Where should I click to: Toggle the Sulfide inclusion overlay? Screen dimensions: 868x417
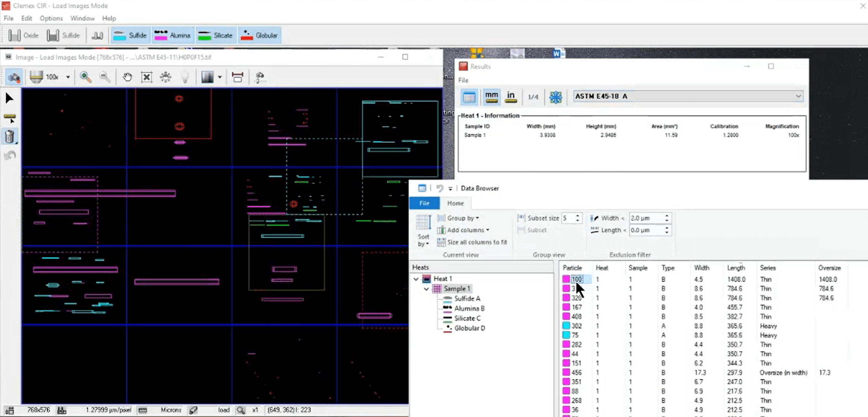tap(130, 36)
